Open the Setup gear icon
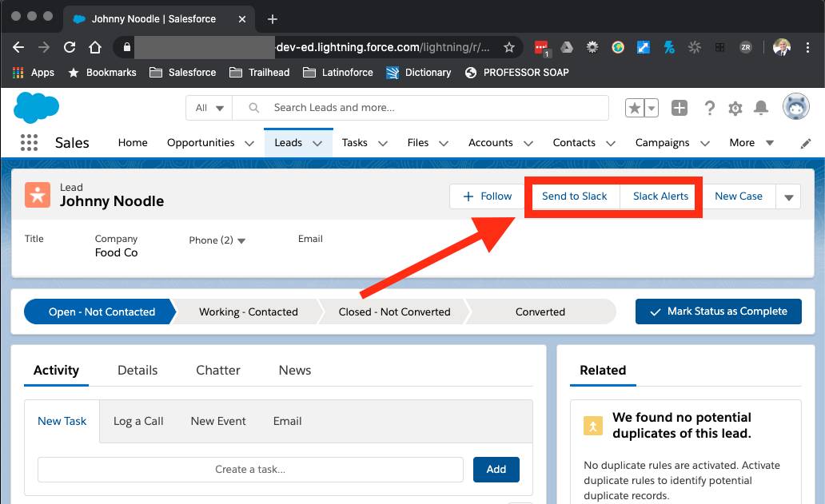The width and height of the screenshot is (825, 504). pos(735,109)
